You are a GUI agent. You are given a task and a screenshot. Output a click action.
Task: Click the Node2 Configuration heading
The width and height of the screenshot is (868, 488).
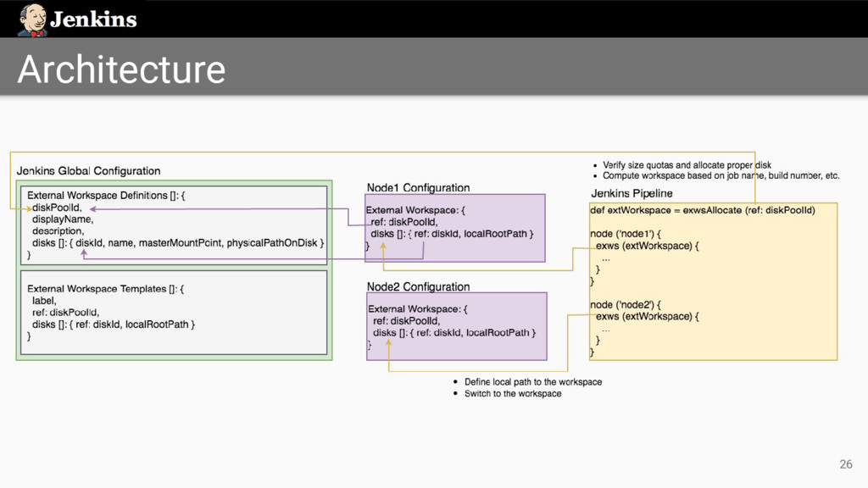[x=418, y=286]
